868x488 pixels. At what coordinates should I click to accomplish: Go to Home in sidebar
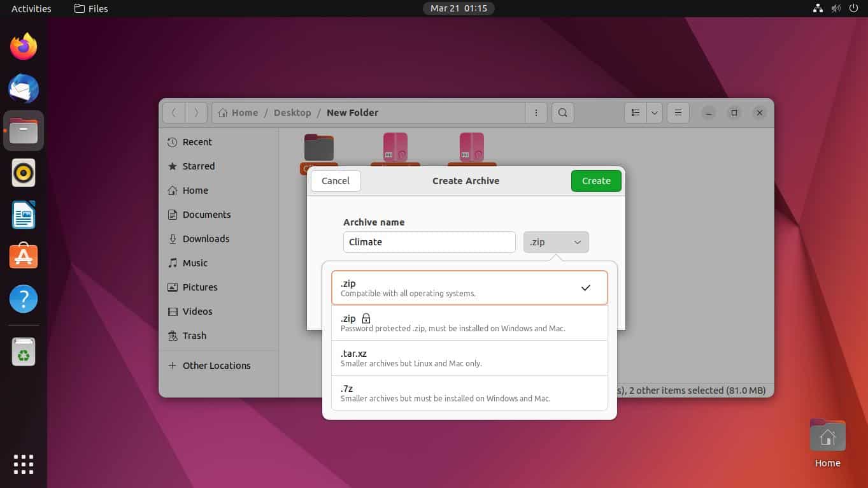point(218,190)
